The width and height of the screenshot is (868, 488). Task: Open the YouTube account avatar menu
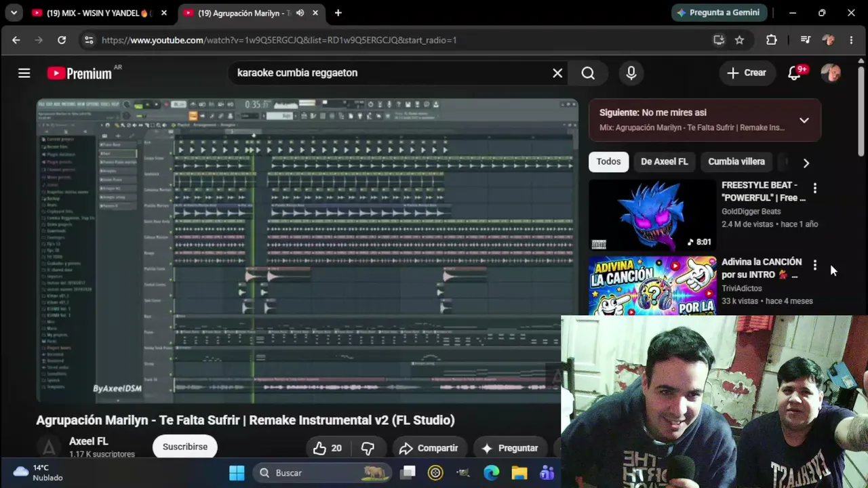[x=831, y=73]
